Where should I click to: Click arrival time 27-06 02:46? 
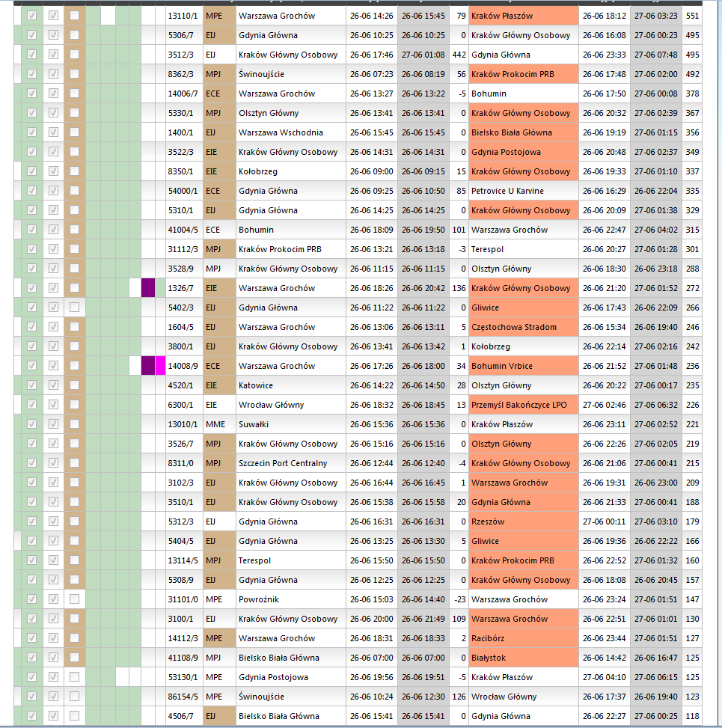605,405
